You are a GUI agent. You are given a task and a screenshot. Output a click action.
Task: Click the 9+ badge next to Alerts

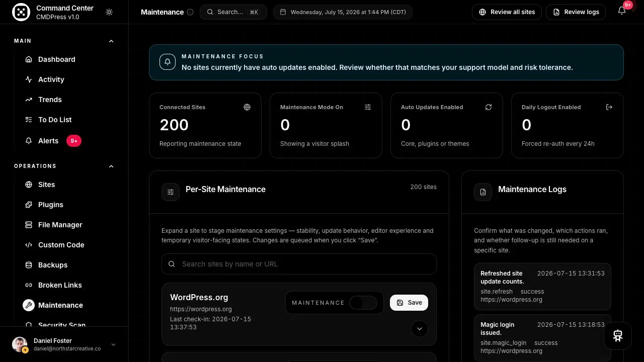(x=74, y=141)
